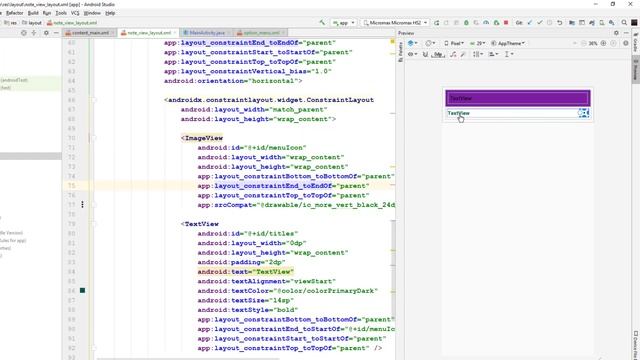Click the note_view_layout.xml breadcrumb
Screen dimensions: 640x360
pos(72,23)
